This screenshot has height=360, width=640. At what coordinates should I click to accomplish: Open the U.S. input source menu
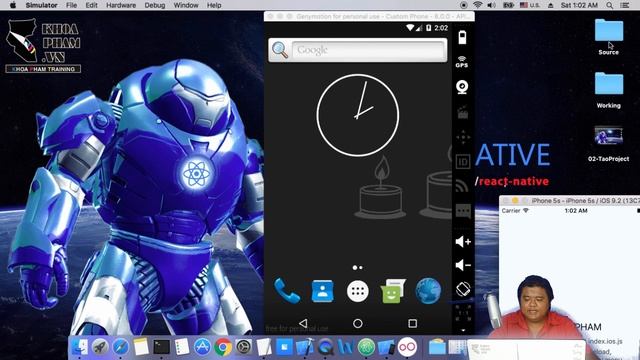pyautogui.click(x=530, y=5)
